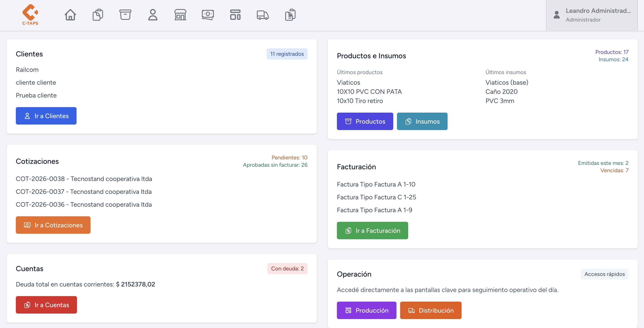The image size is (644, 328).
Task: Open the store nav icon
Action: coord(180,15)
